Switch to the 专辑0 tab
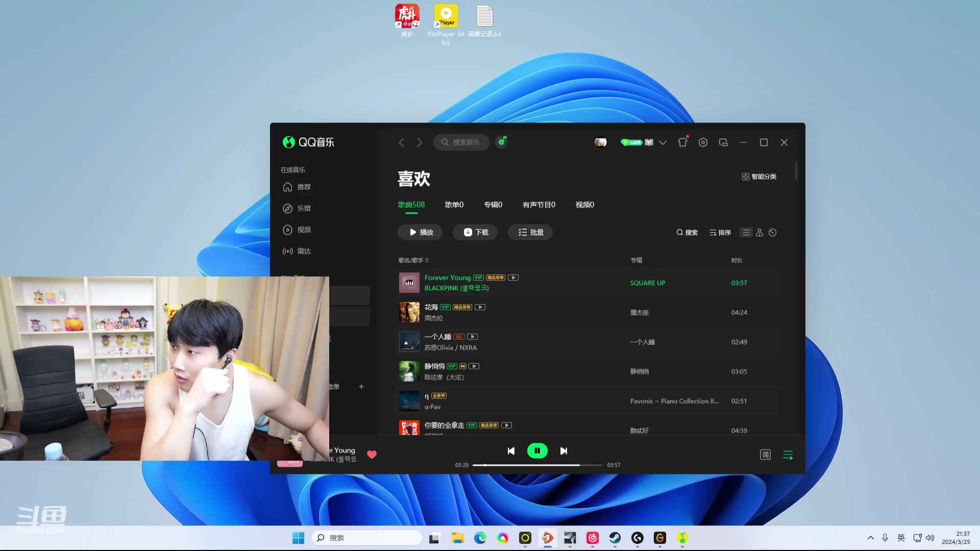Image resolution: width=980 pixels, height=551 pixels. pos(493,205)
